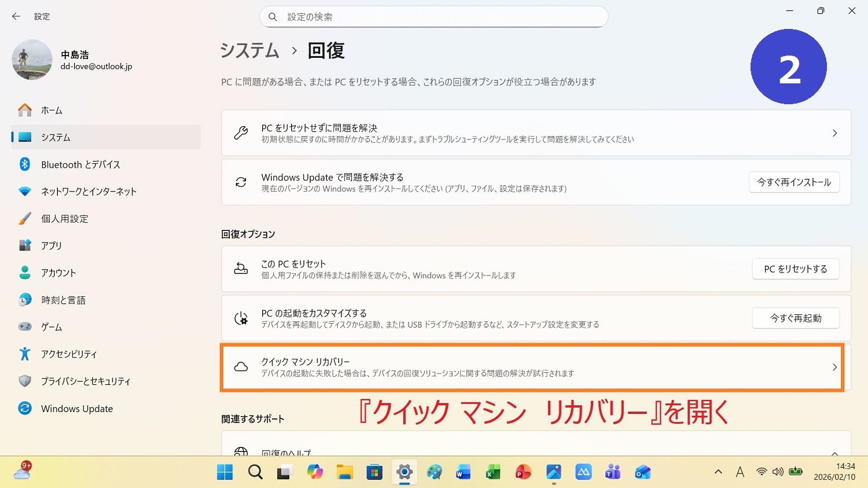The height and width of the screenshot is (488, 868).
Task: Click the プライバシーとセキュリティ shield icon
Action: point(25,381)
